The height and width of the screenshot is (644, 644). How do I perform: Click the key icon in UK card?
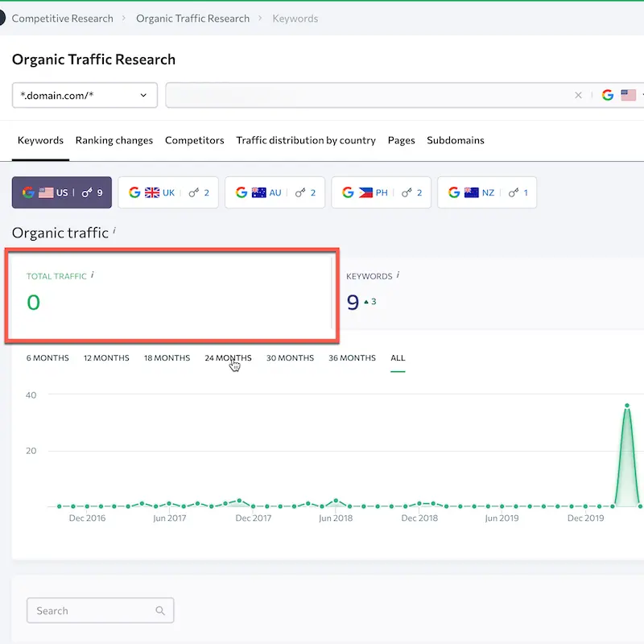pyautogui.click(x=194, y=192)
